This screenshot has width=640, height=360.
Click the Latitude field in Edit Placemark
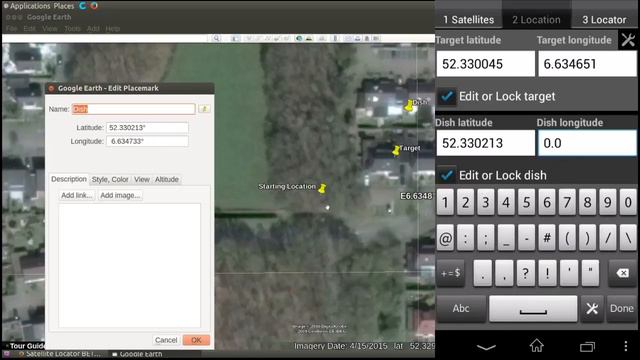point(147,128)
